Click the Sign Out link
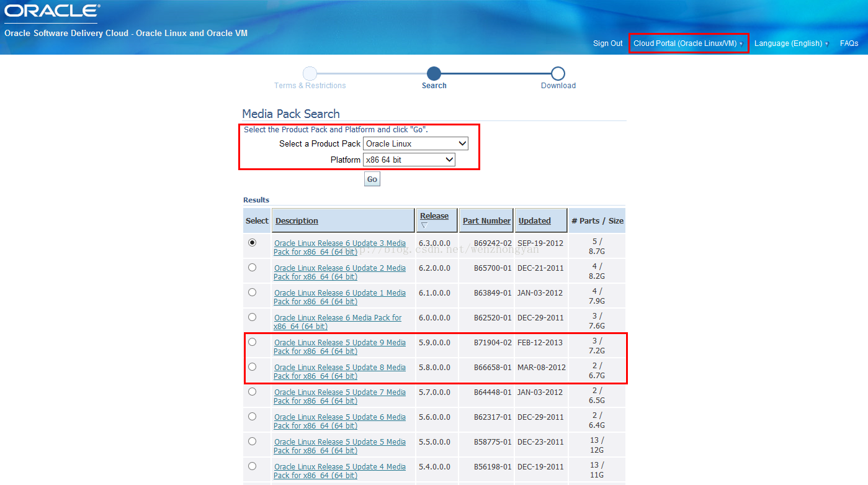This screenshot has width=868, height=485. 608,43
